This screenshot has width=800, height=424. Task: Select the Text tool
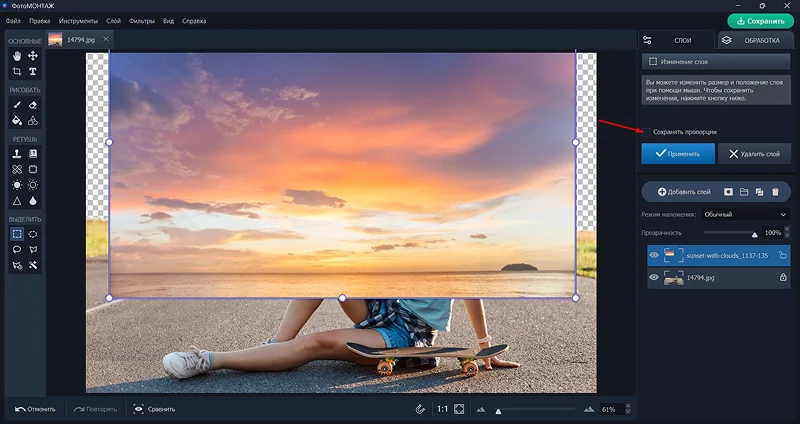tap(33, 71)
